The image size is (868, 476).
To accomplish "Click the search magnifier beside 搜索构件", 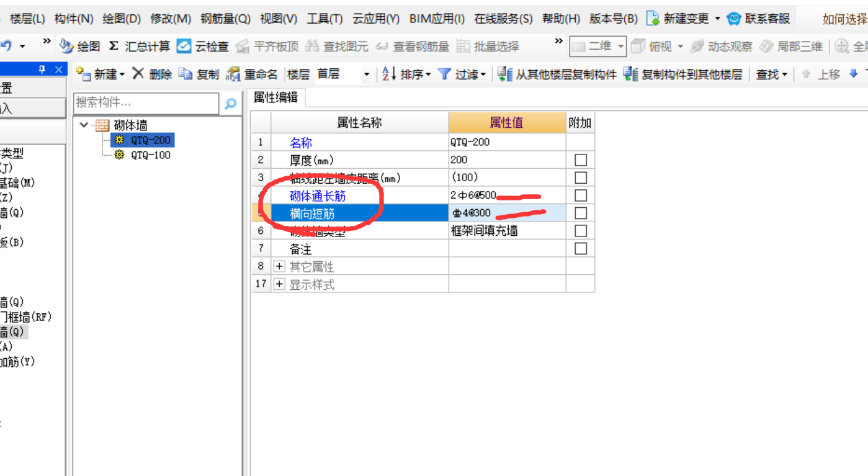I will (x=230, y=104).
